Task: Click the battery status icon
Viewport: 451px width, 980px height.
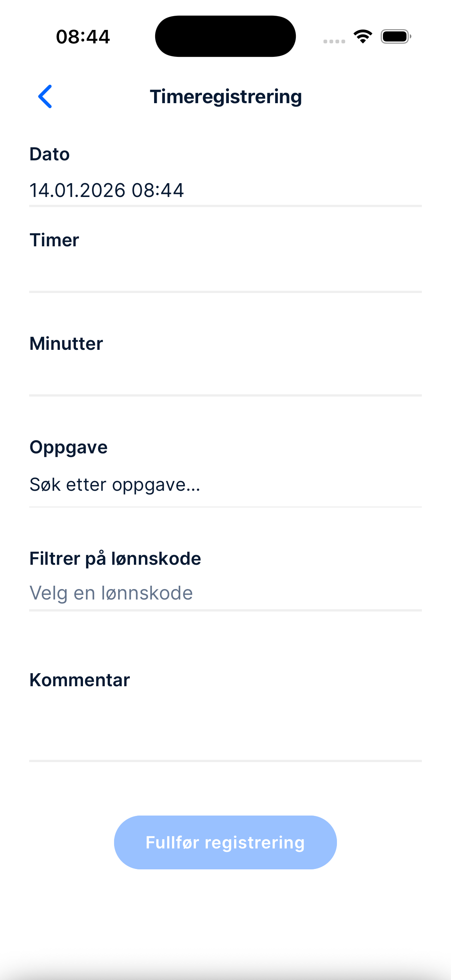Action: (395, 37)
